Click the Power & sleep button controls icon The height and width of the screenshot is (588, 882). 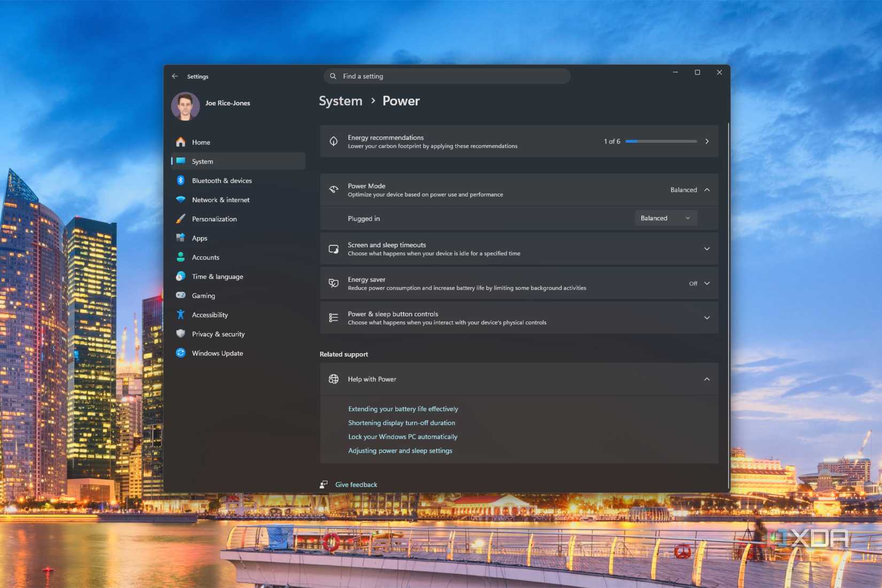[334, 318]
